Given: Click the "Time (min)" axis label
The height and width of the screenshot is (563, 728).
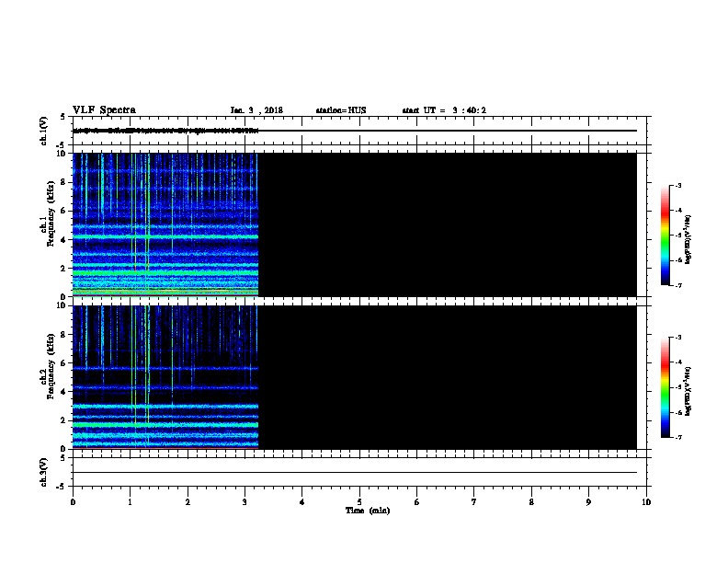Looking at the screenshot, I should 368,511.
